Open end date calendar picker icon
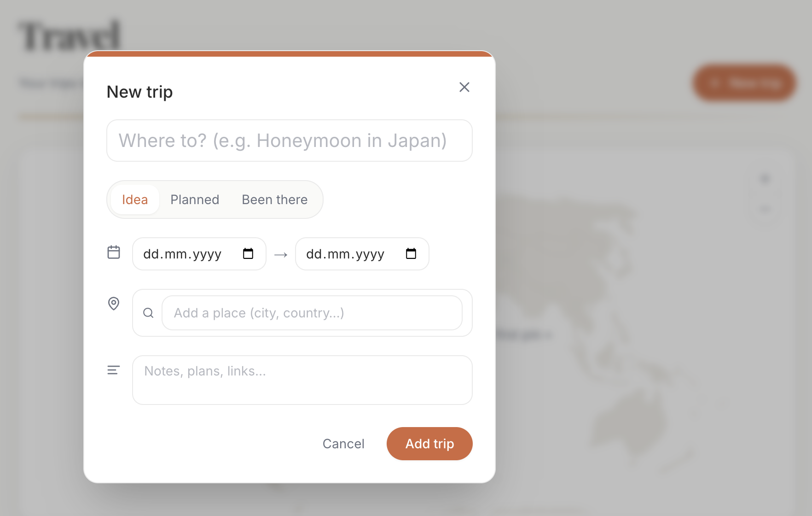Image resolution: width=812 pixels, height=516 pixels. (x=411, y=254)
